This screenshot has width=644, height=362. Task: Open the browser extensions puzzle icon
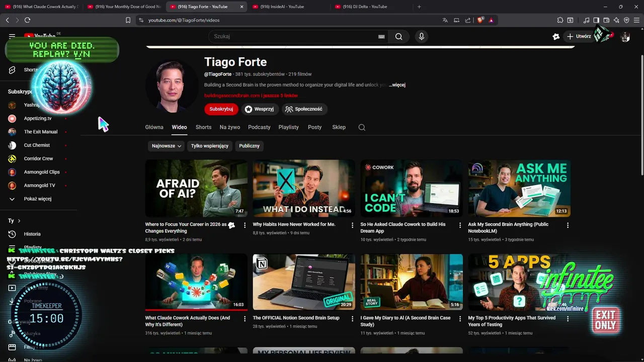pos(560,20)
